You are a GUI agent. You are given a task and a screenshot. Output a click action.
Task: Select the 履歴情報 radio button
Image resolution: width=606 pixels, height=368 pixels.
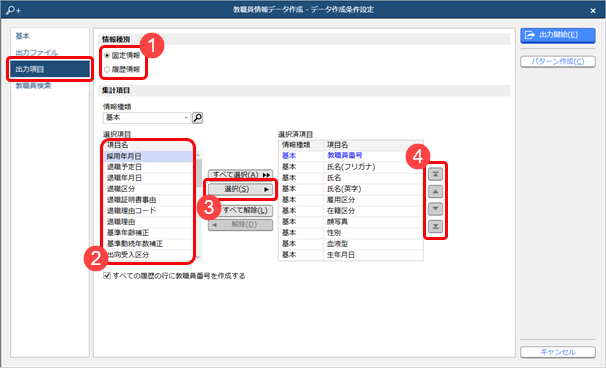[x=107, y=70]
